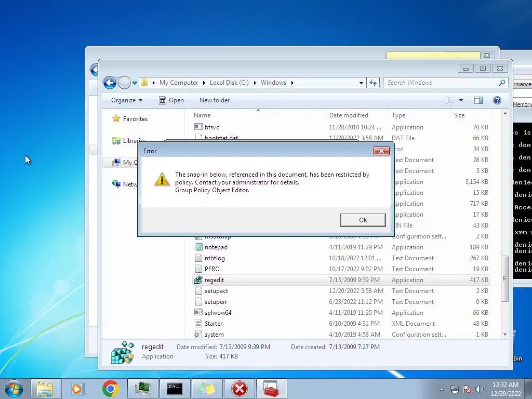532x399 pixels.
Task: Click the Starter file icon
Action: pos(198,323)
